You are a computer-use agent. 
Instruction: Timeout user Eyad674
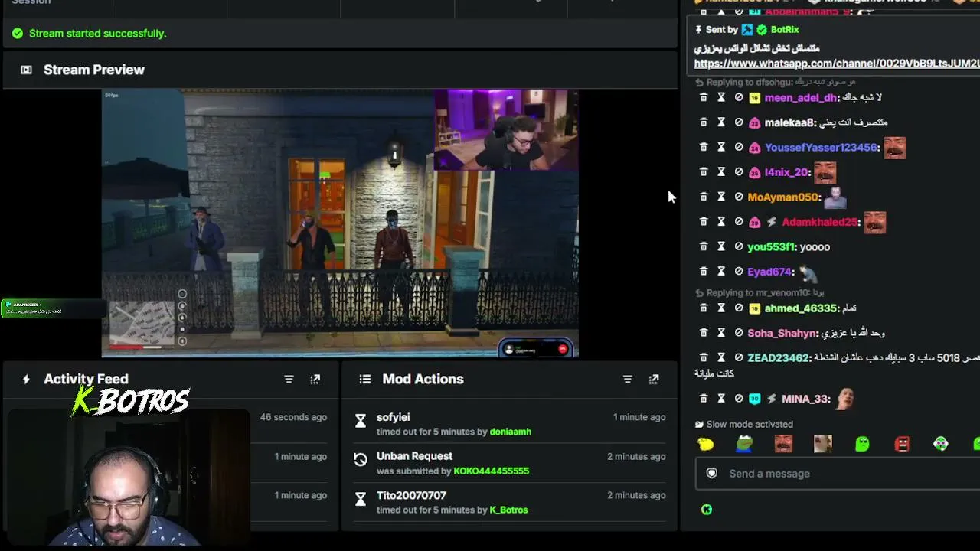point(721,272)
